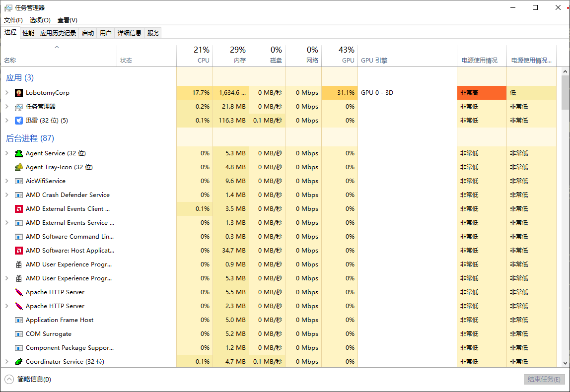Click the first Apache HTTP Server feather icon
The height and width of the screenshot is (392, 570).
click(x=19, y=292)
